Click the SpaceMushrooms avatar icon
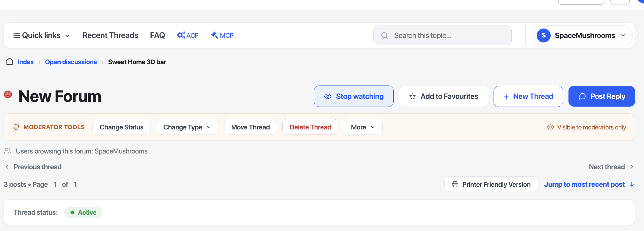The height and width of the screenshot is (231, 644). coord(544,35)
